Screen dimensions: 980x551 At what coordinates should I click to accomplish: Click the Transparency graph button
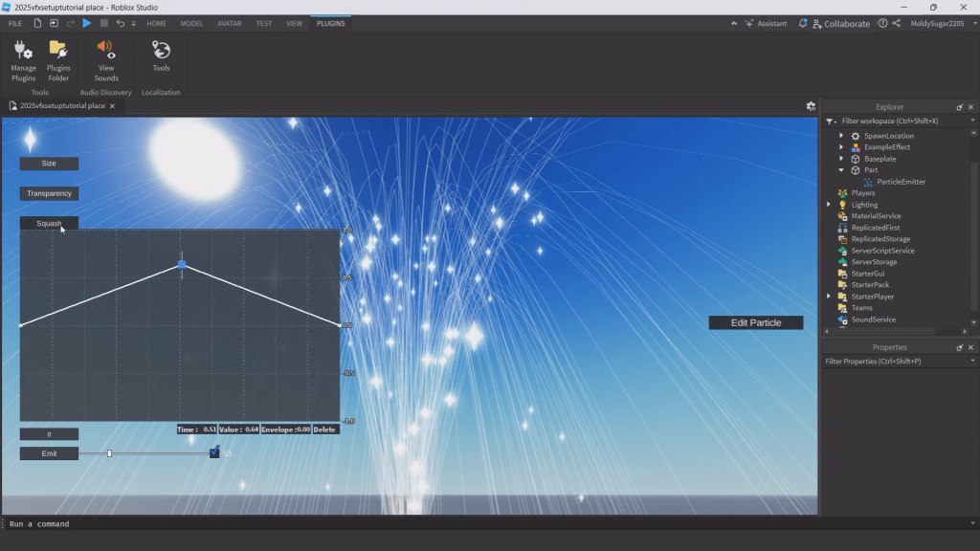tap(49, 193)
